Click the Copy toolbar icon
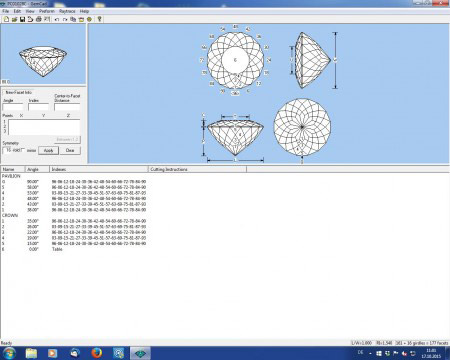This screenshot has width=450, height=360. 73,19
